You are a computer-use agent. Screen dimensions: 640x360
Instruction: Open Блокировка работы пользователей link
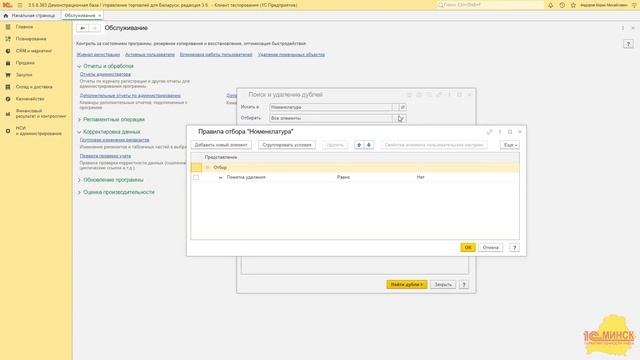[x=216, y=55]
